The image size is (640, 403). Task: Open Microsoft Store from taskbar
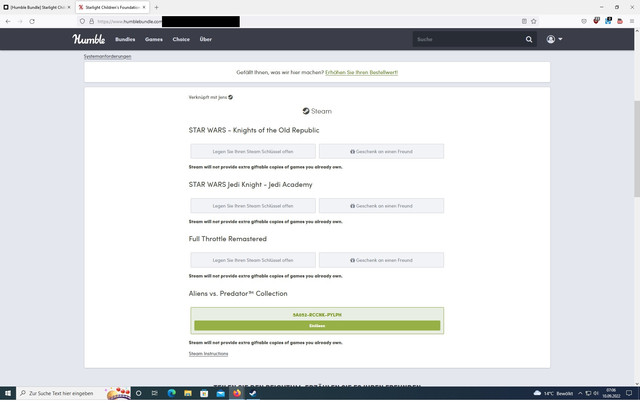(x=204, y=393)
